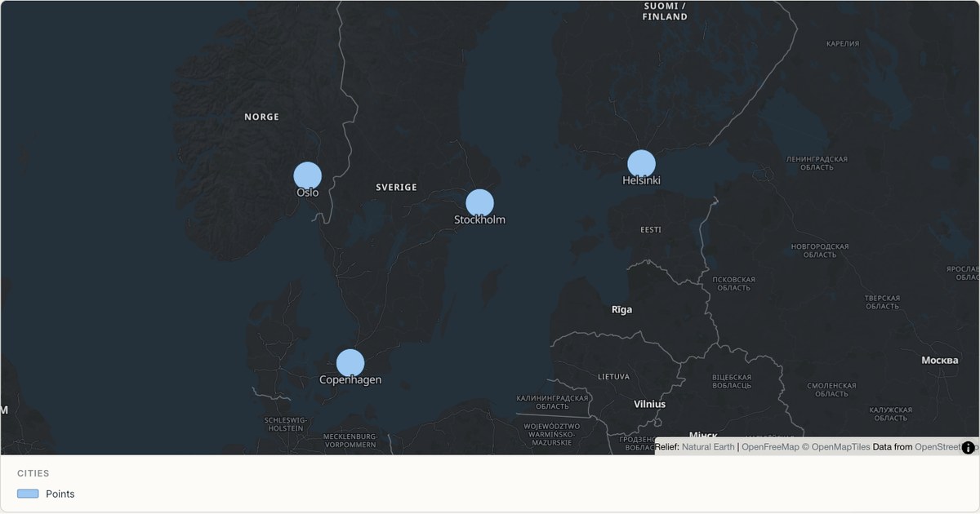Click the SUOMI / FINLAND country label
The width and height of the screenshot is (980, 514).
(x=665, y=11)
